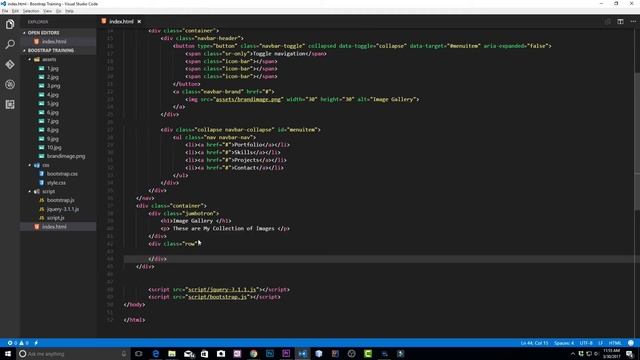The height and width of the screenshot is (360, 640).
Task: Click the Ln 44, Col 15 cursor position indicator
Action: coord(534,343)
